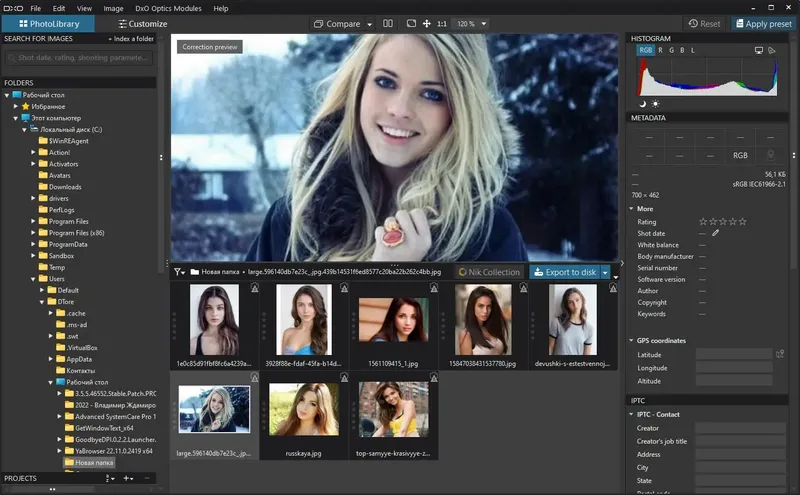Select RGB histogram channel
The image size is (800, 495).
tap(645, 50)
